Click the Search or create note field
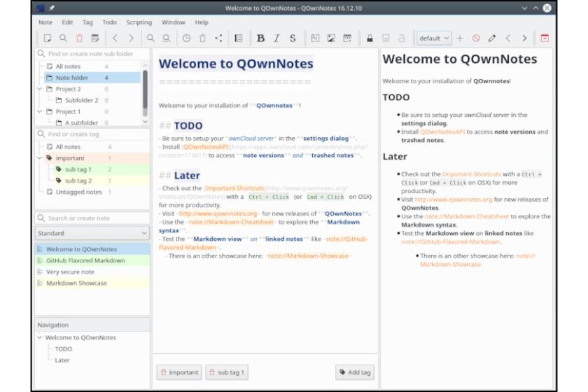588x392 pixels. pyautogui.click(x=92, y=218)
